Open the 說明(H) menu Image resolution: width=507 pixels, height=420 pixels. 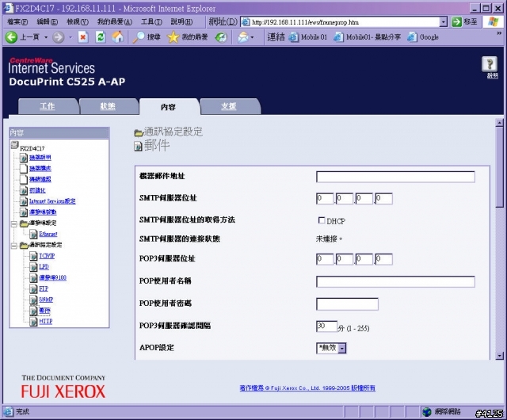(x=181, y=21)
